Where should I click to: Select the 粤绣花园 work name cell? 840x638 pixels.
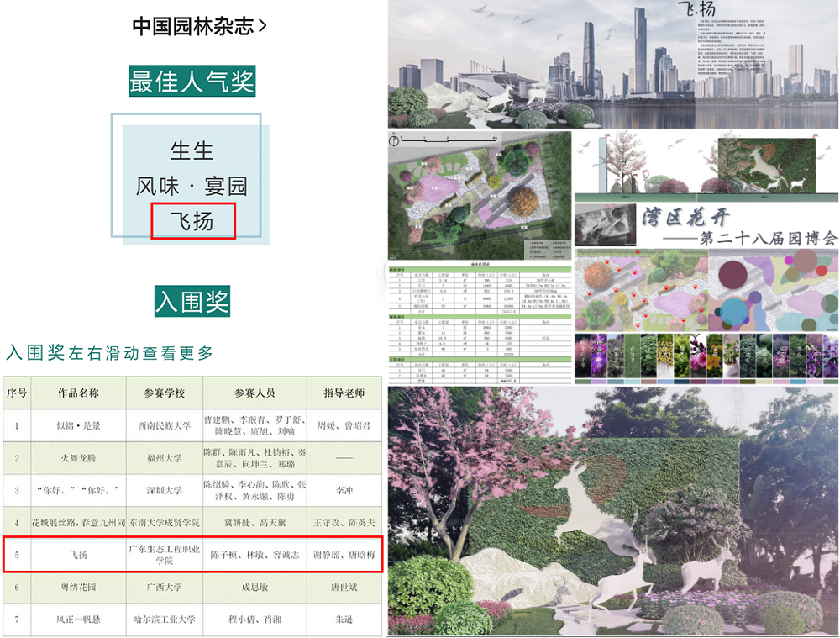79,588
